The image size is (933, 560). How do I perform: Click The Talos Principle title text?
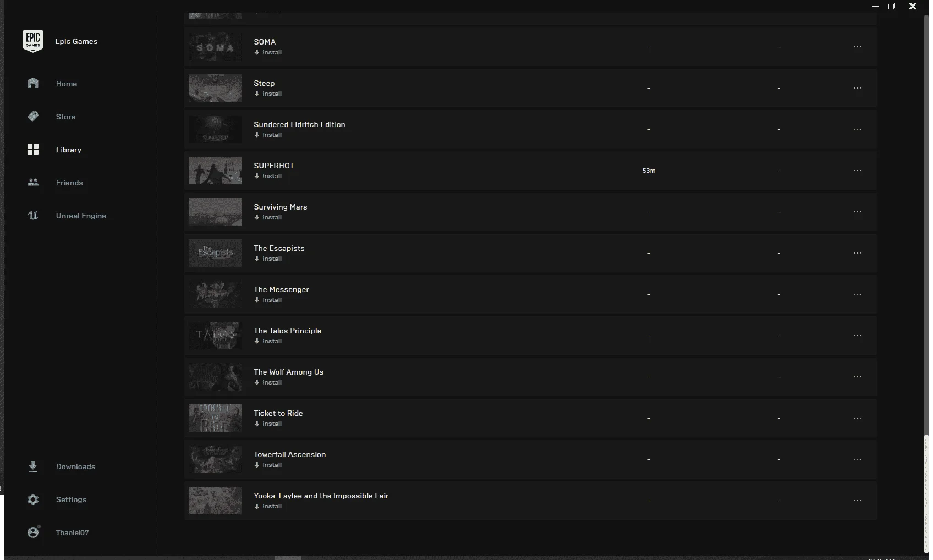click(x=287, y=331)
